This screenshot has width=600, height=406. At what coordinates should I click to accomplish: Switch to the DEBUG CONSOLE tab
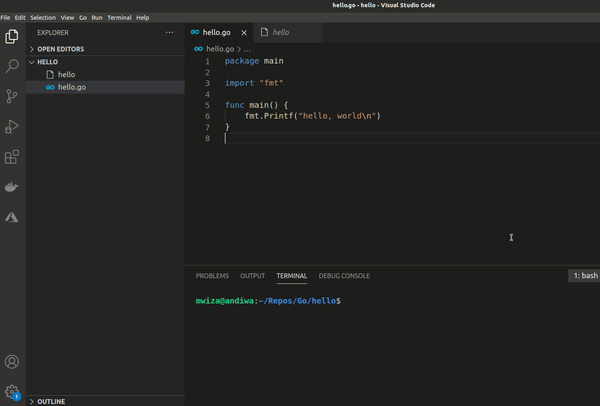[344, 276]
